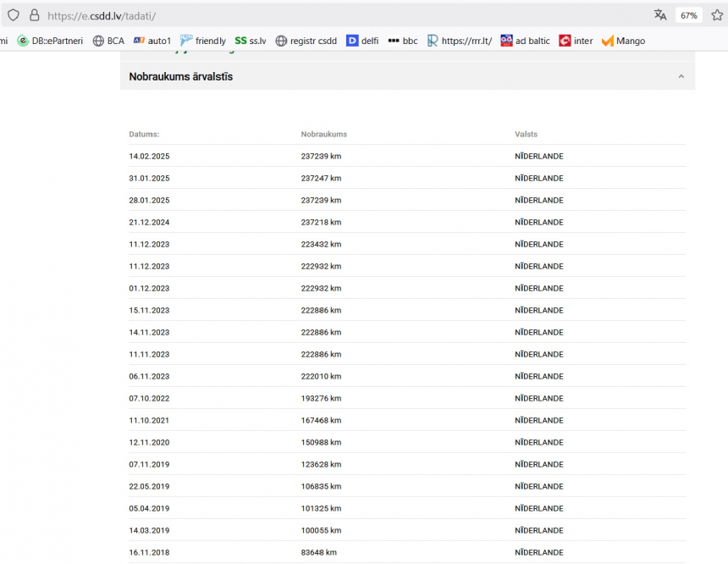Open the ad baltic bookmark
This screenshot has width=728, height=564.
(x=525, y=41)
